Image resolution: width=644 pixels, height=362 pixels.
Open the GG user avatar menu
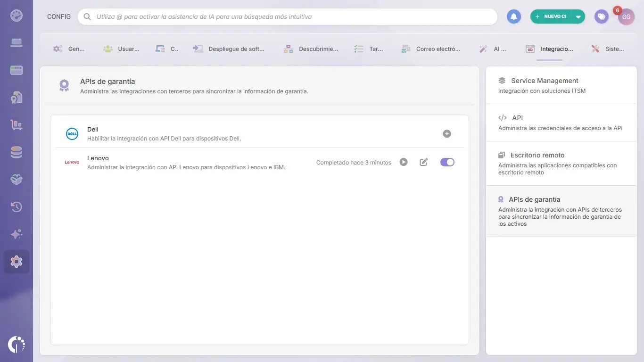pos(626,16)
